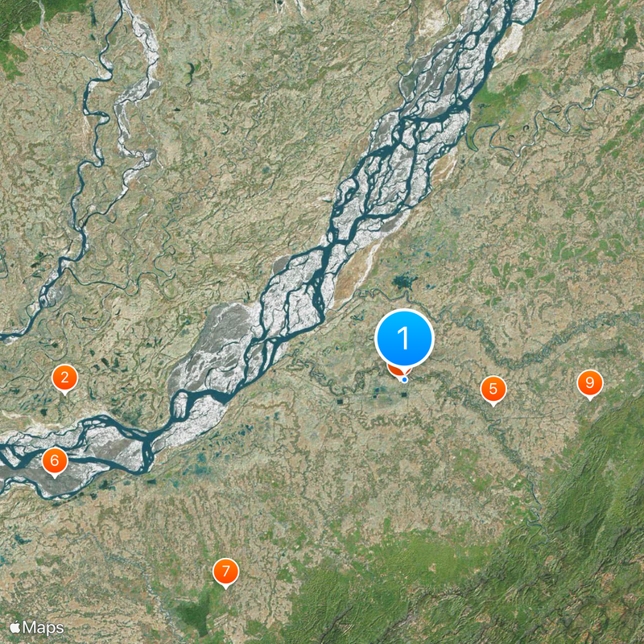Click the orange pin hidden behind pin 1
The width and height of the screenshot is (644, 644).
[395, 371]
